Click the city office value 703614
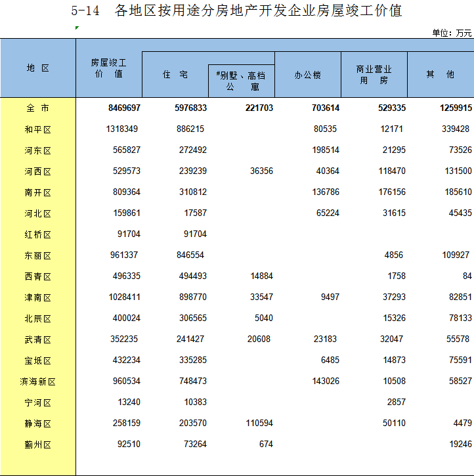Viewport: 474px width, 476px height. tap(326, 108)
